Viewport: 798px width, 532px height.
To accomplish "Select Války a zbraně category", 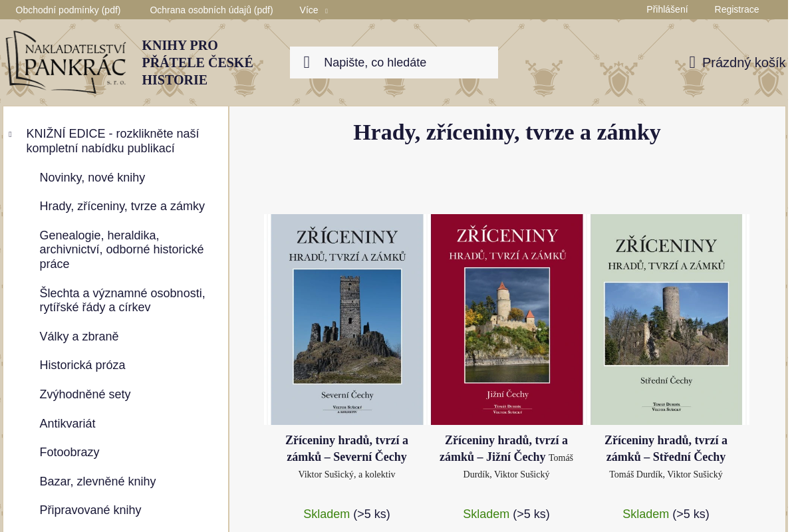I will click(x=78, y=336).
